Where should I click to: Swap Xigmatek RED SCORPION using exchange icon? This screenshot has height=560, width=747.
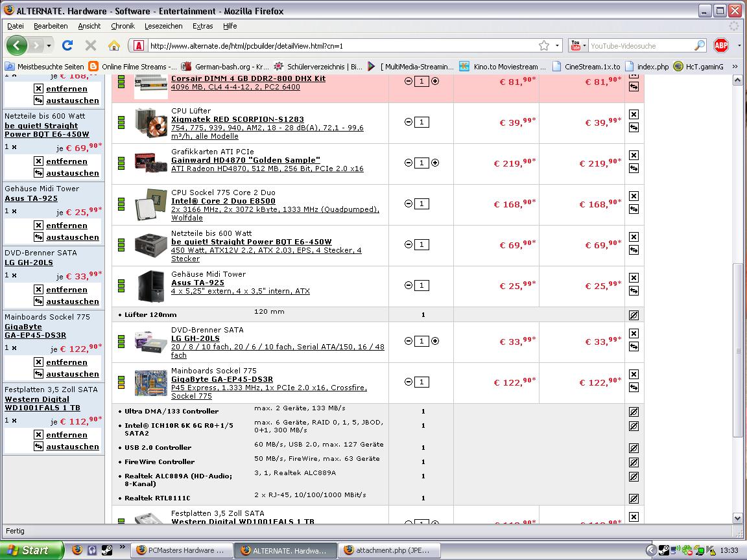[634, 128]
